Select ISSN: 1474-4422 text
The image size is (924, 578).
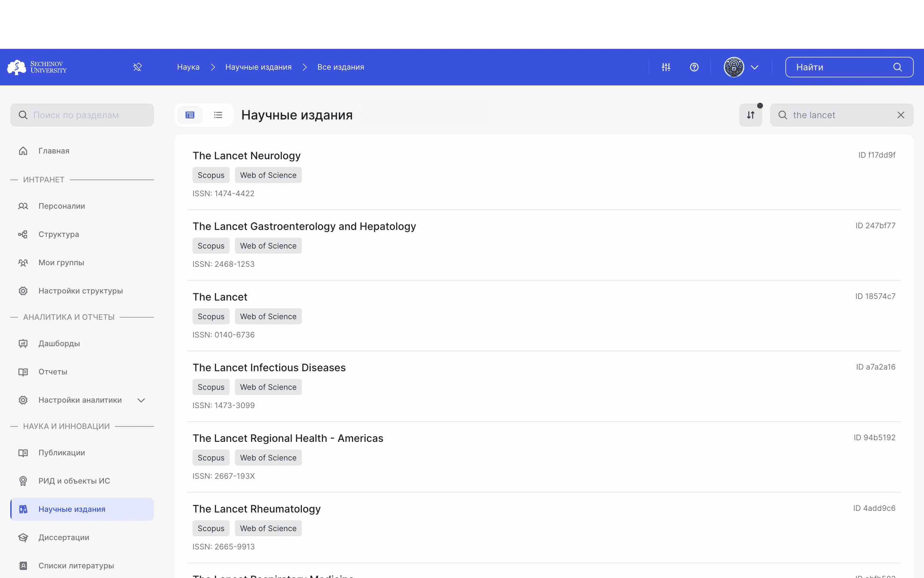[223, 194]
